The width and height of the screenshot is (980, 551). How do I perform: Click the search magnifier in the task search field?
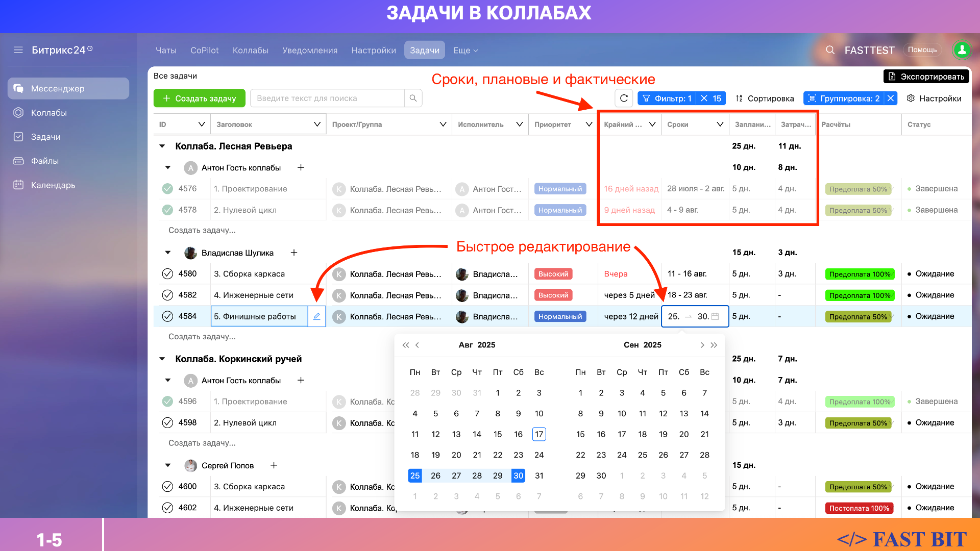[413, 98]
